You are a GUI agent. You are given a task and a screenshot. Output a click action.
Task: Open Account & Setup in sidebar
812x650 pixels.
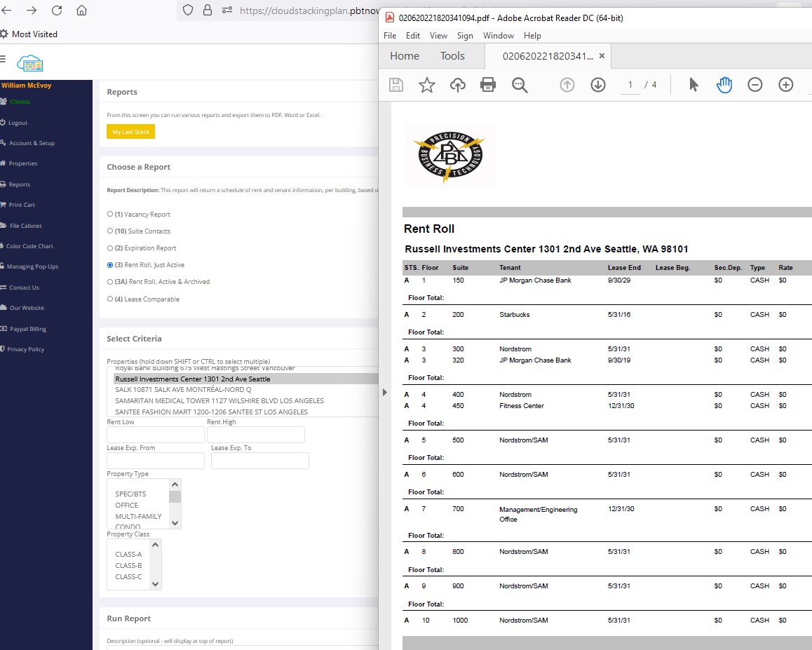click(x=32, y=143)
